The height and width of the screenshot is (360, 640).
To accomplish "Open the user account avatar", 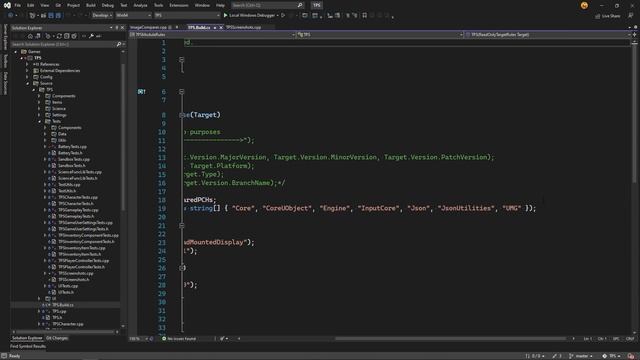I will click(584, 5).
